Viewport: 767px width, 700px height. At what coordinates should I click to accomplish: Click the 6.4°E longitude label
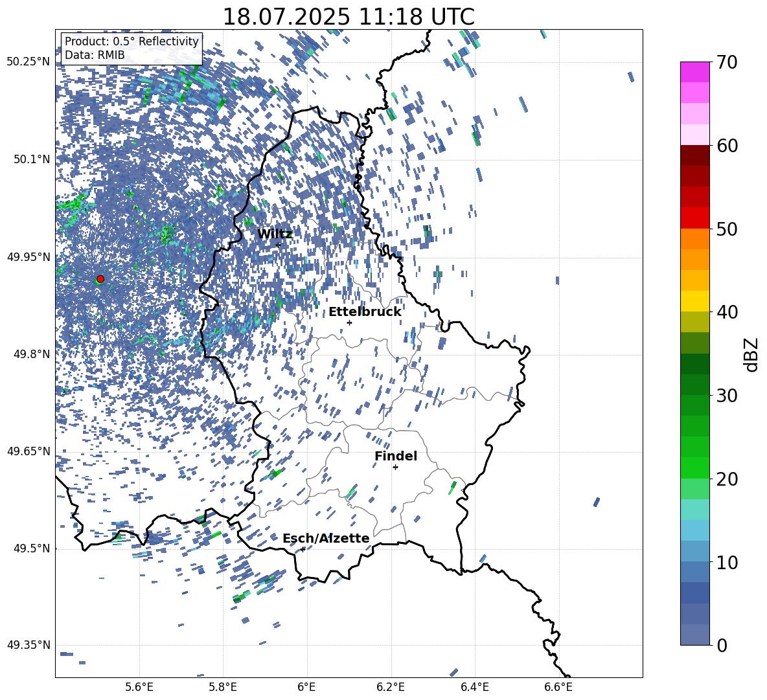474,687
